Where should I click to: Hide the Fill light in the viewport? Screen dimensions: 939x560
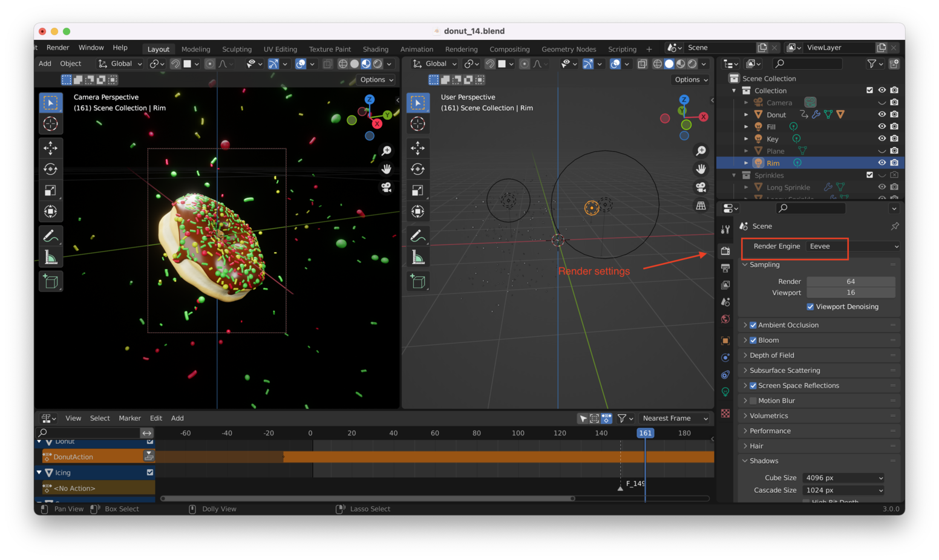click(882, 126)
